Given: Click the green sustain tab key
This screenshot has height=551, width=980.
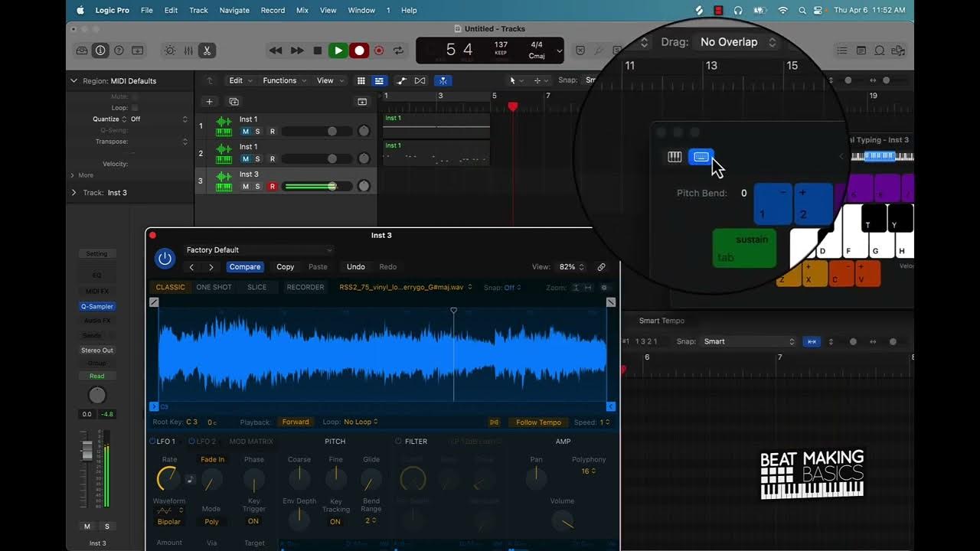Looking at the screenshot, I should click(x=744, y=248).
